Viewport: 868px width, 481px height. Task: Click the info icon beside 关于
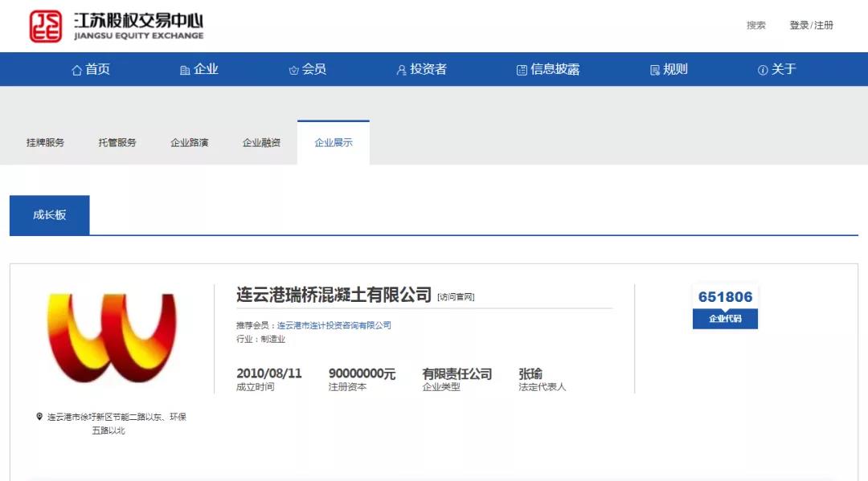pyautogui.click(x=763, y=70)
